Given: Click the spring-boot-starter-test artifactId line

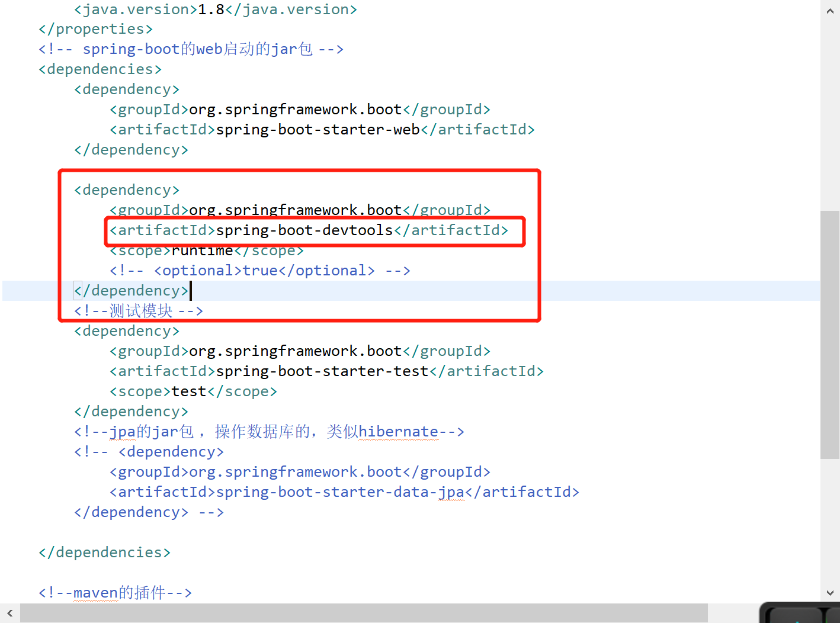Looking at the screenshot, I should point(327,371).
